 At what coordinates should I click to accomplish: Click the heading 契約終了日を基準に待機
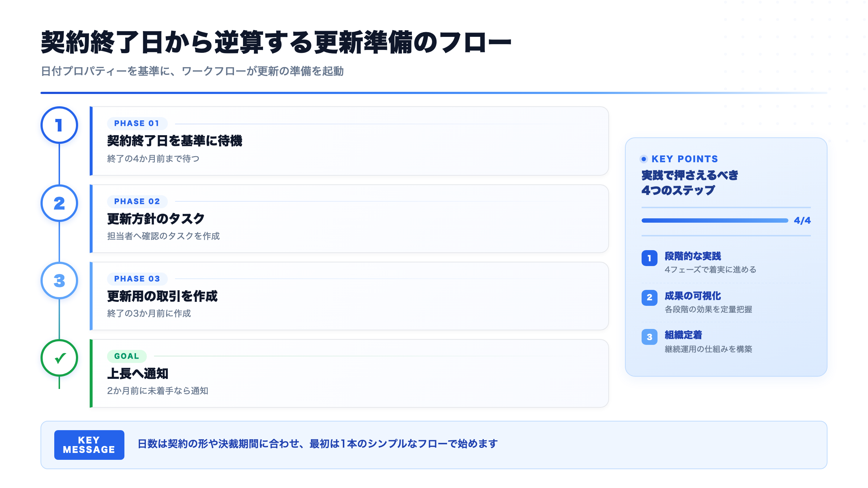tap(175, 141)
